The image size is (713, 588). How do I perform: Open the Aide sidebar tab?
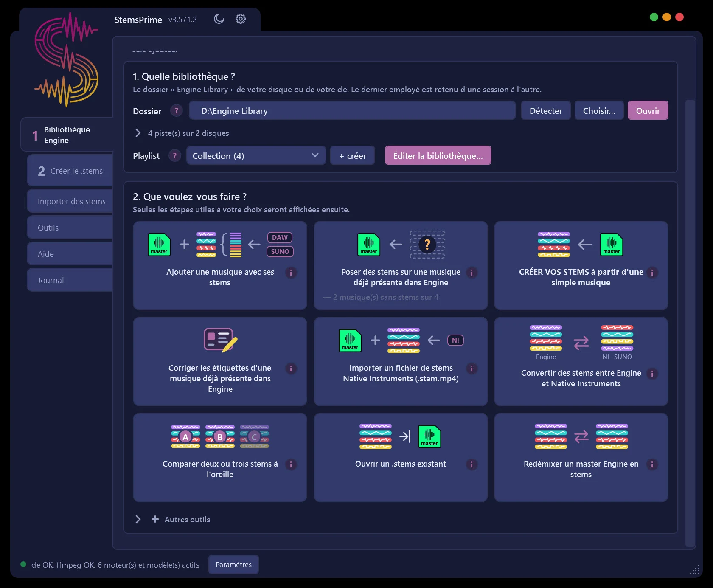[x=70, y=254]
